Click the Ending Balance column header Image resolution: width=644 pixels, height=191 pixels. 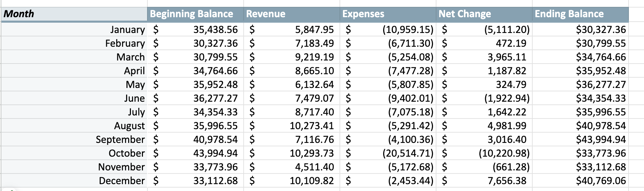pyautogui.click(x=580, y=14)
